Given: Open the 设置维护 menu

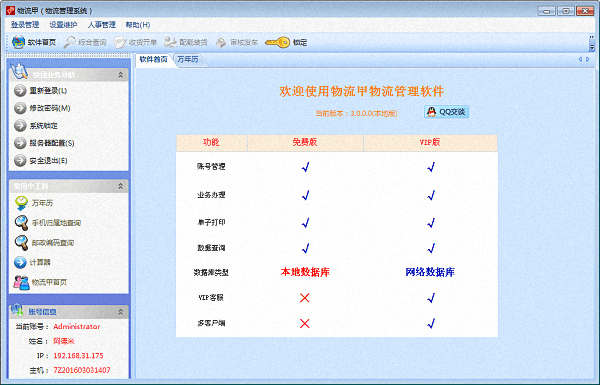Looking at the screenshot, I should (63, 25).
